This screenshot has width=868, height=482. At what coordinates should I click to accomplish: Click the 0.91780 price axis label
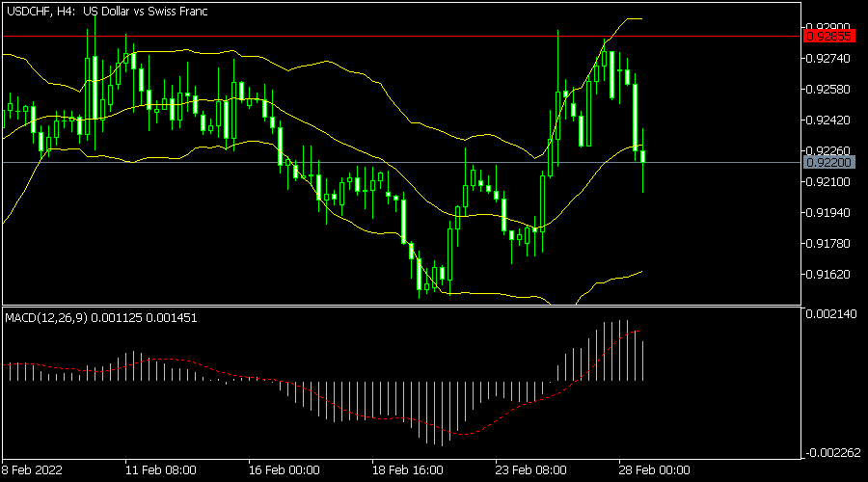click(828, 244)
